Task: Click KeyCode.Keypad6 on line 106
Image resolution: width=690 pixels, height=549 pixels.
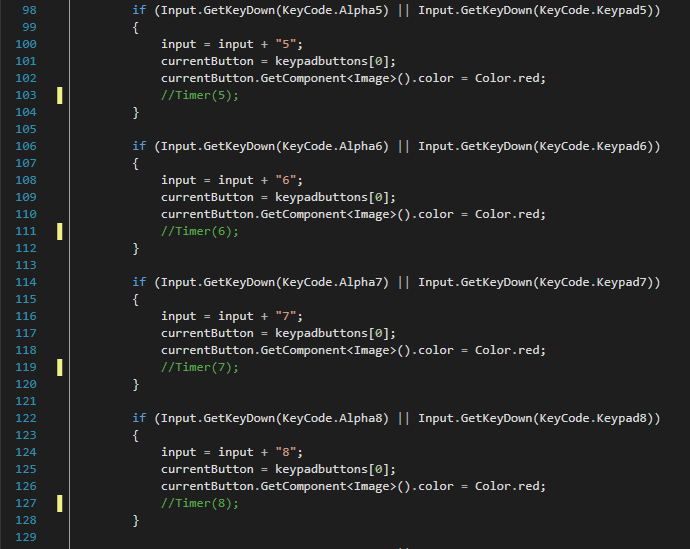Action: [x=593, y=146]
